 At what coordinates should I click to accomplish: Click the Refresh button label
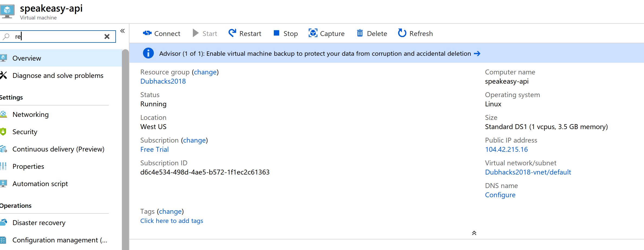[x=421, y=34]
